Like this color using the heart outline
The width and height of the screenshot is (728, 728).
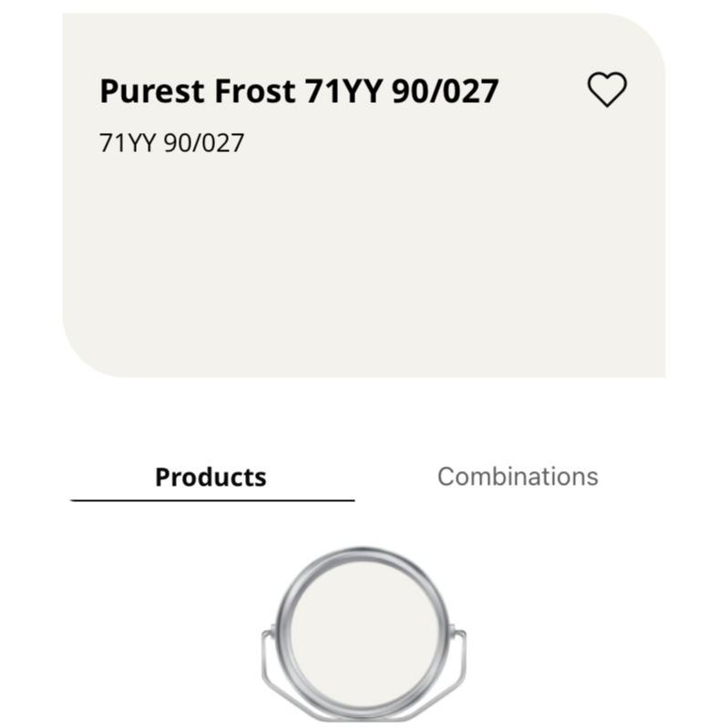[x=607, y=89]
